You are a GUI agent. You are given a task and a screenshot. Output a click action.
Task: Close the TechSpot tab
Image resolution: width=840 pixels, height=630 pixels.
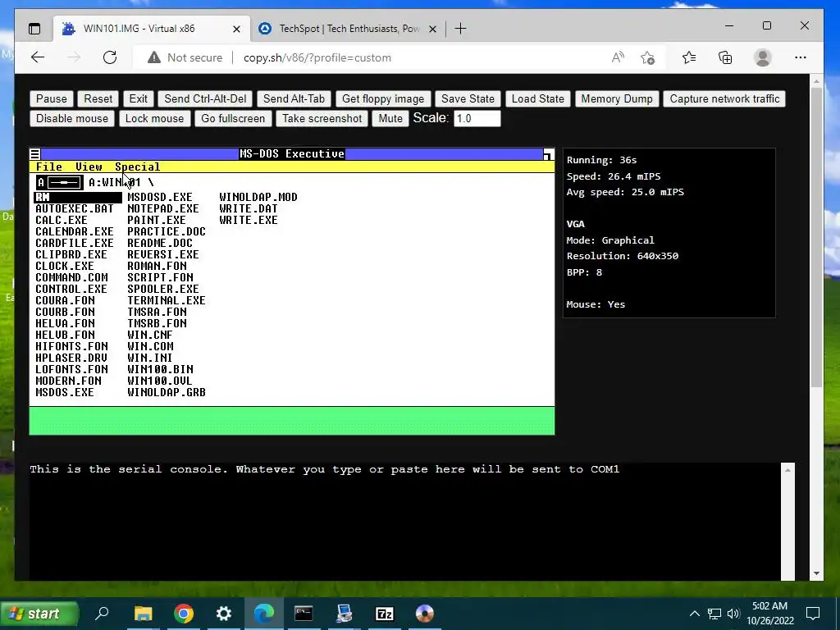pyautogui.click(x=433, y=29)
